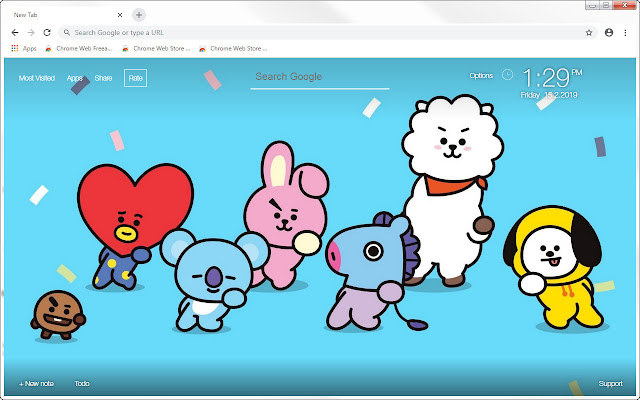
Task: Click the clock icon next to Options
Action: (507, 75)
